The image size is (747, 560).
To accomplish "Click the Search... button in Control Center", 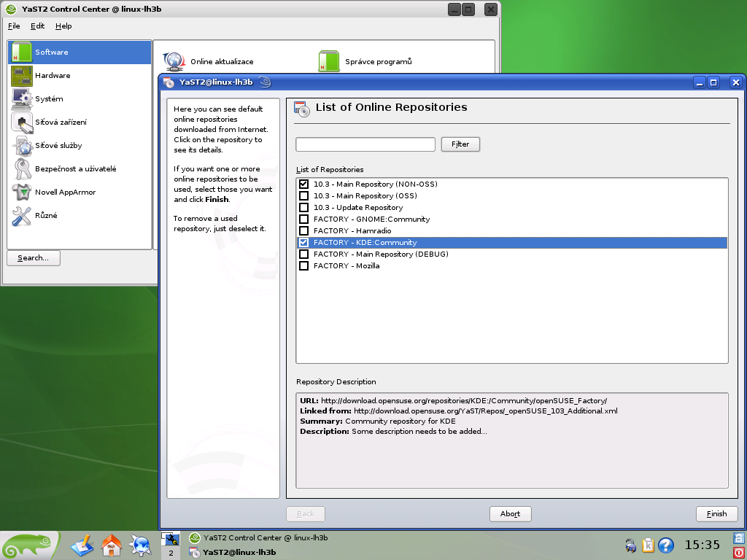I will coord(34,258).
